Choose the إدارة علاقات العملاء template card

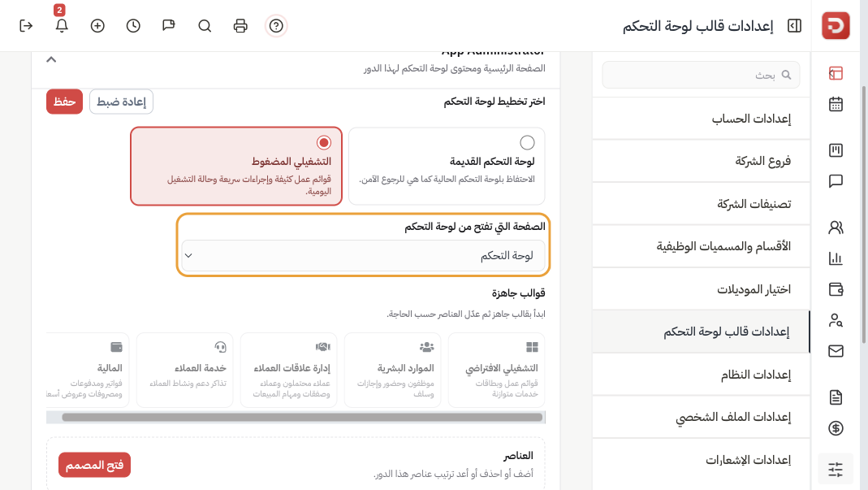[x=288, y=370]
